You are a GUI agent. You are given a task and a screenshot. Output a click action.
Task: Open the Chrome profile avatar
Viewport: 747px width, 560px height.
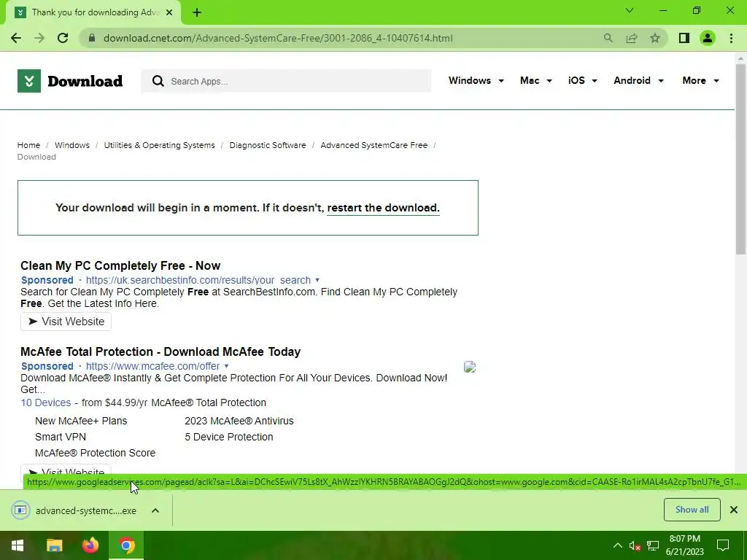tap(708, 38)
